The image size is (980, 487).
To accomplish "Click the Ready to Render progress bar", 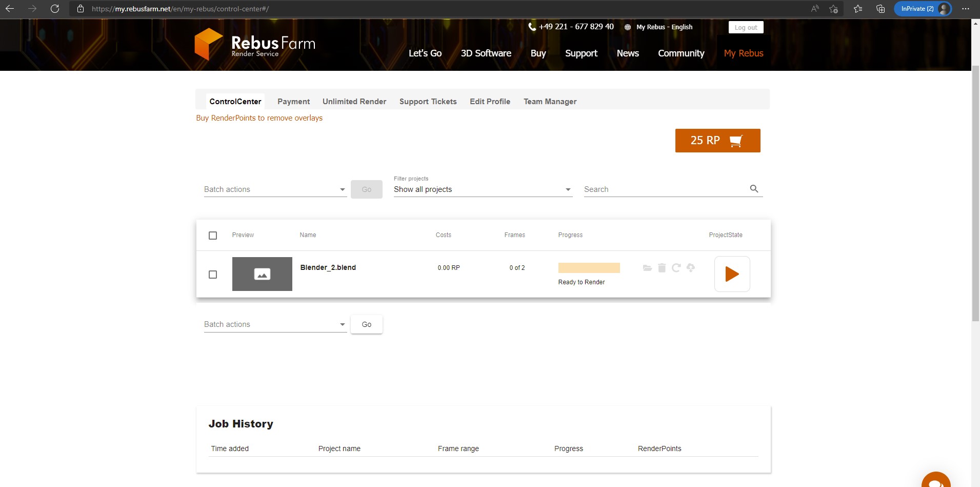I will pyautogui.click(x=589, y=268).
